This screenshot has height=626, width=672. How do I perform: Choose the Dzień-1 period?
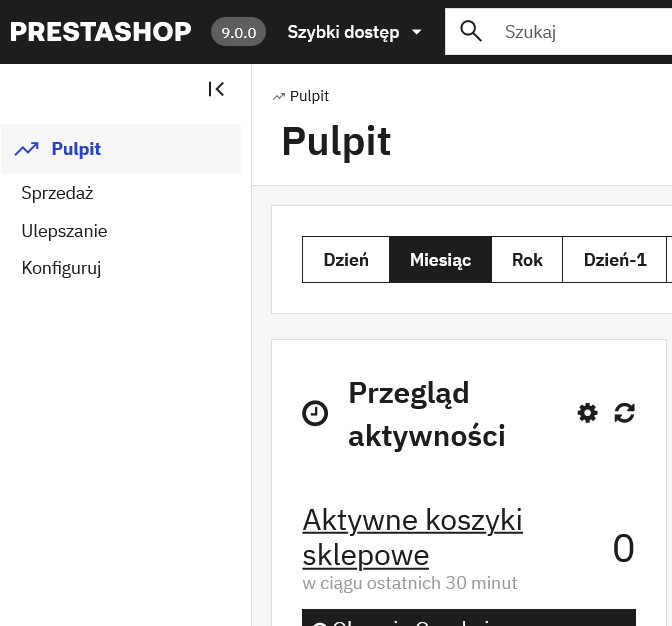coord(615,260)
